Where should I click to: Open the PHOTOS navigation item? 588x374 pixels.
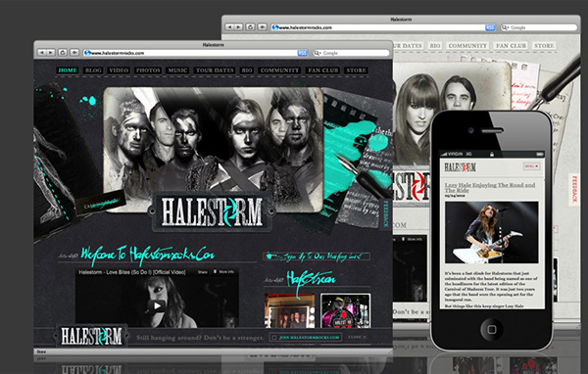[148, 70]
